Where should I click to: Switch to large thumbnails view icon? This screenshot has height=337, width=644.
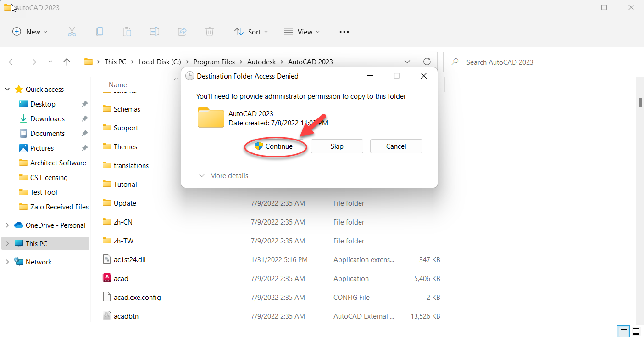[x=636, y=331]
